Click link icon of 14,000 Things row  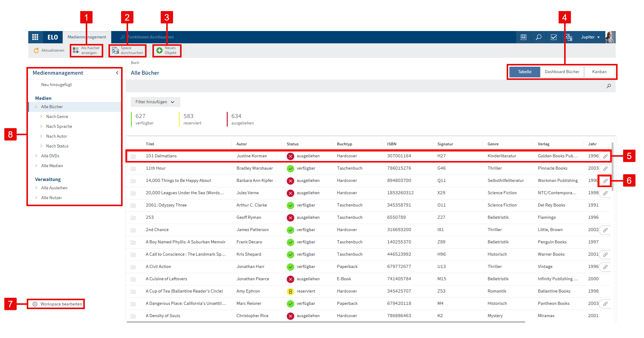(x=605, y=181)
